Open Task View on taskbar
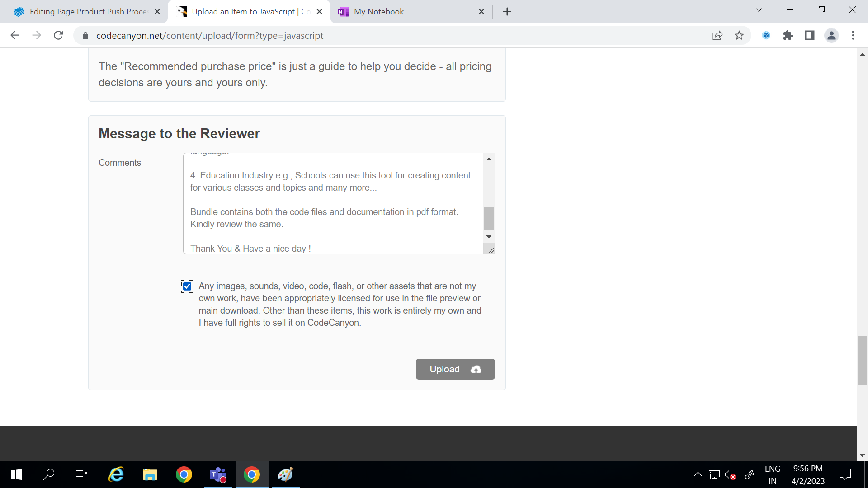 pyautogui.click(x=81, y=474)
